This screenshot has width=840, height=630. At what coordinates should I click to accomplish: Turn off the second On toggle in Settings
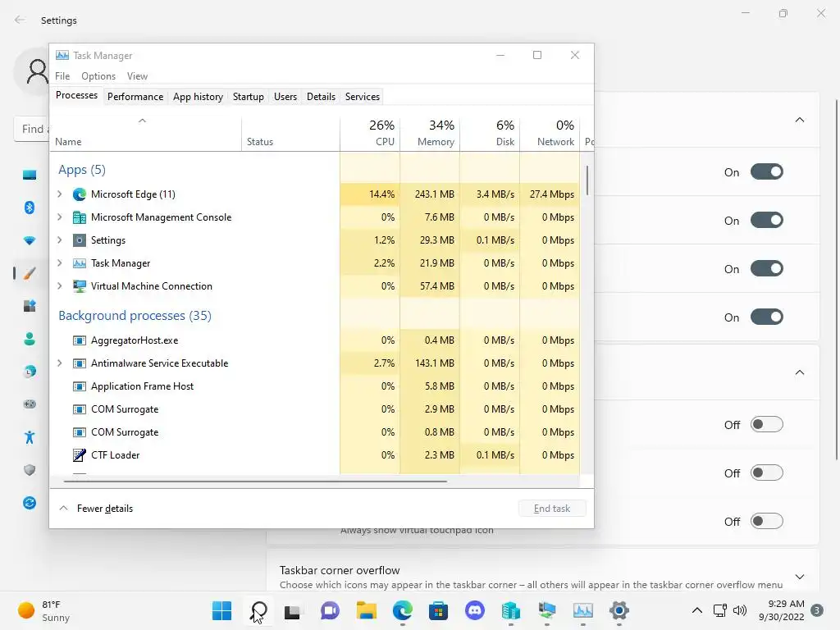pyautogui.click(x=767, y=220)
